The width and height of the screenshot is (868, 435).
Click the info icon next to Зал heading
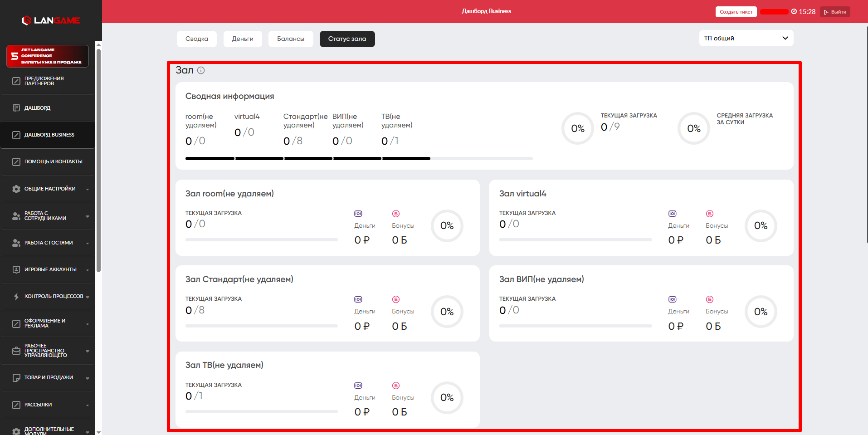pyautogui.click(x=201, y=70)
